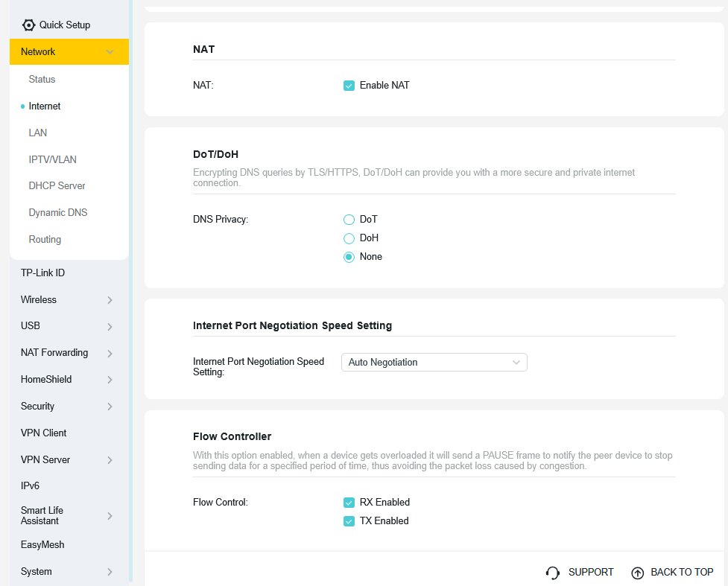Go to IPTV/VLAN settings
The height and width of the screenshot is (586, 728).
[x=52, y=159]
